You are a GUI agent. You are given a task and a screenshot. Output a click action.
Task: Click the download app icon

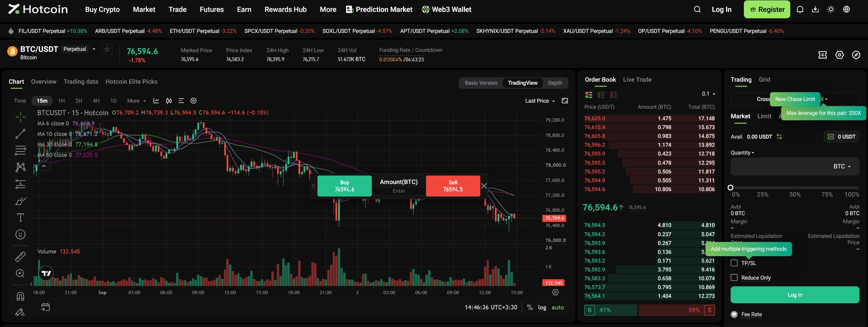(x=815, y=9)
